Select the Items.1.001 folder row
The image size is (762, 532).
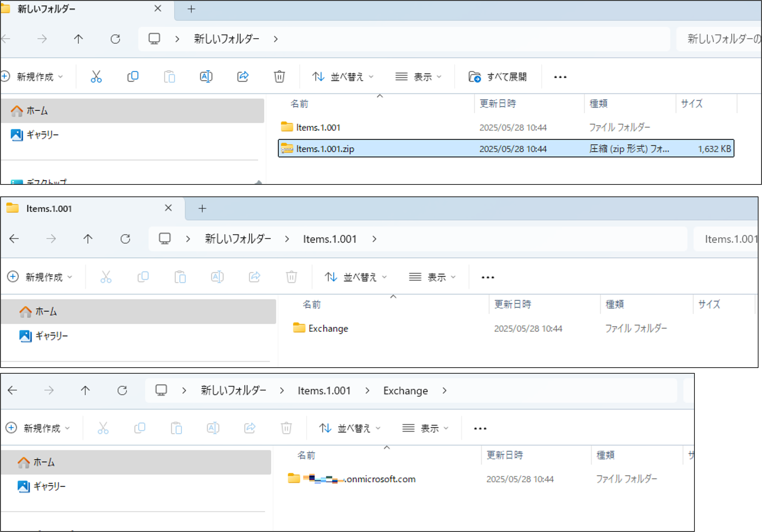tap(506, 127)
